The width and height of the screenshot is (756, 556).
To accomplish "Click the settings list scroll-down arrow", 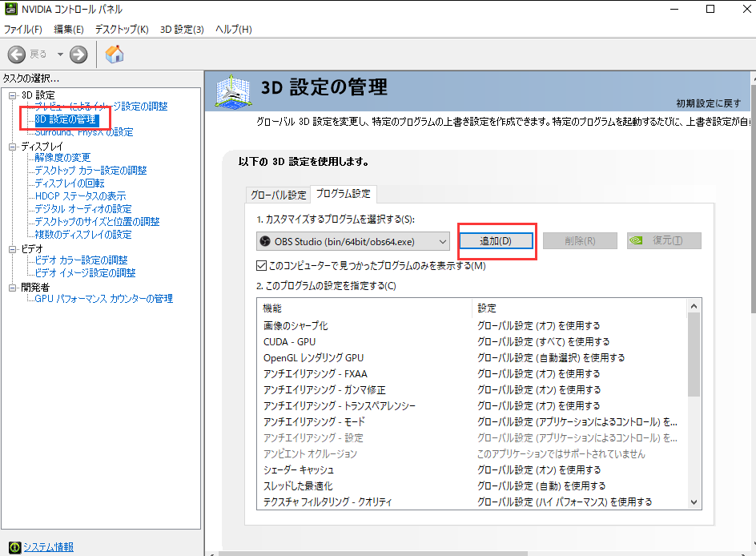I will (694, 502).
